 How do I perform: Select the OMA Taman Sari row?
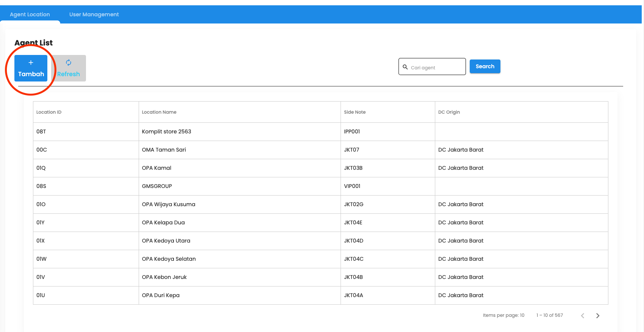coord(164,150)
